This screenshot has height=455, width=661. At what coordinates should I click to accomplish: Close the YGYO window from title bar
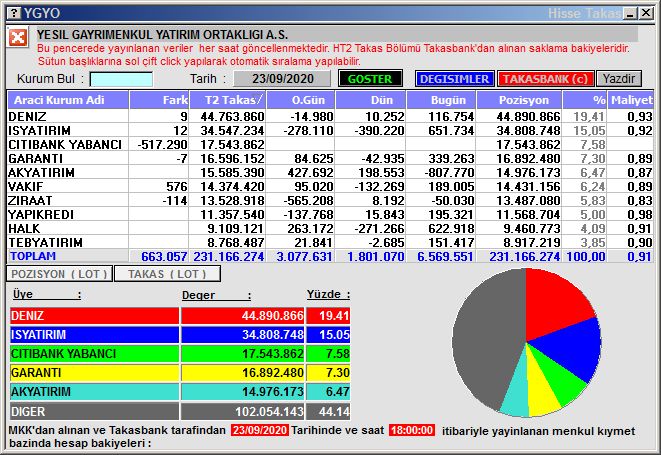pyautogui.click(x=646, y=13)
